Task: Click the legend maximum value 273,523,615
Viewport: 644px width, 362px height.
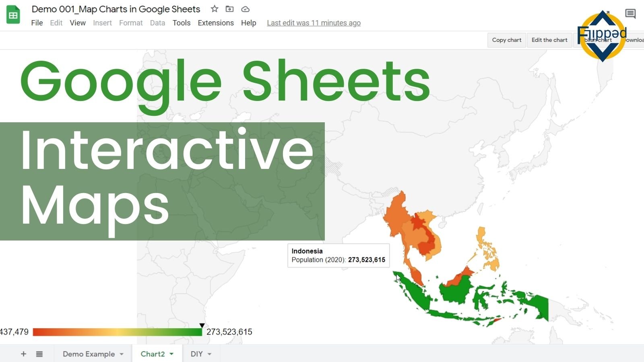Action: click(x=229, y=332)
